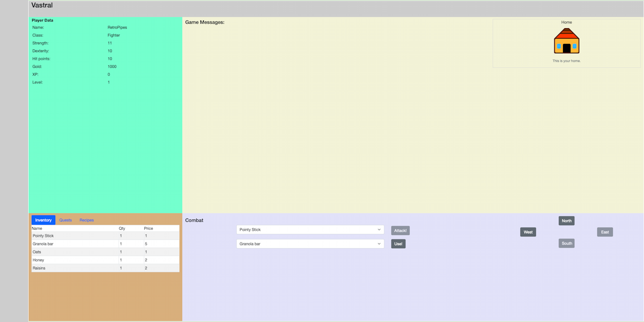This screenshot has width=644, height=322.
Task: Hit the Attack! button
Action: click(x=400, y=230)
